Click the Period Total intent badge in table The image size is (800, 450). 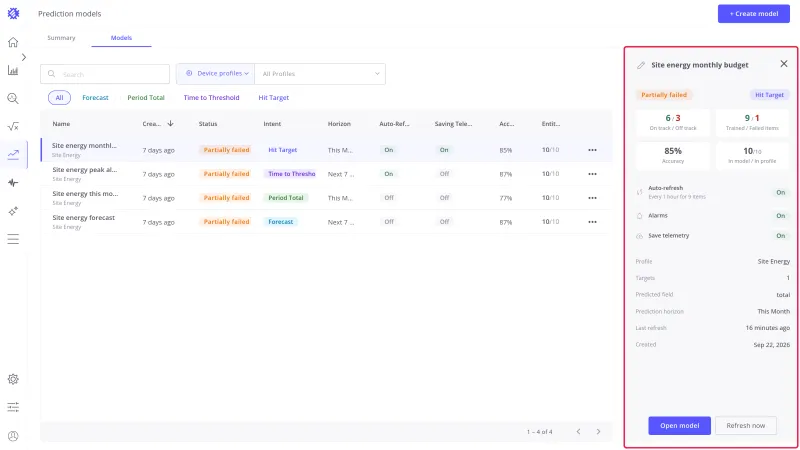click(286, 198)
